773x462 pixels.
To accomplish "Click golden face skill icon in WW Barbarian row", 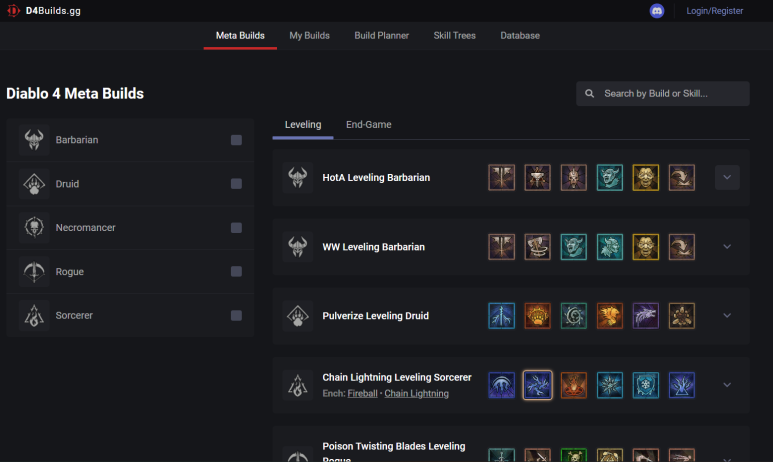I will pyautogui.click(x=645, y=247).
